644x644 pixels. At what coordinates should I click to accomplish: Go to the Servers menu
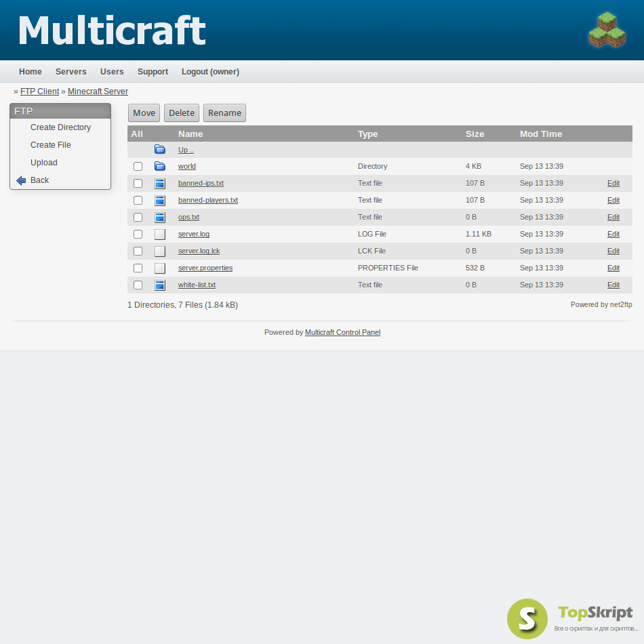pyautogui.click(x=71, y=71)
